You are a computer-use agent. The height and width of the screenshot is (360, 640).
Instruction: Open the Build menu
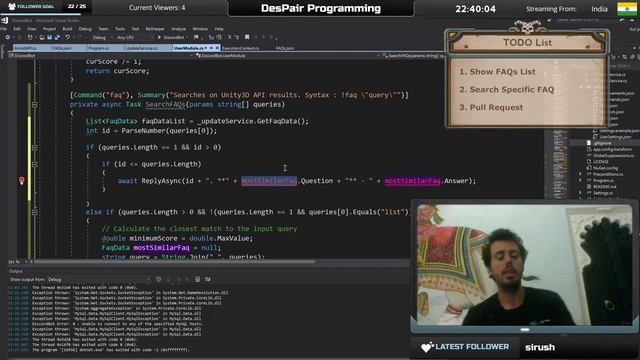pos(67,29)
